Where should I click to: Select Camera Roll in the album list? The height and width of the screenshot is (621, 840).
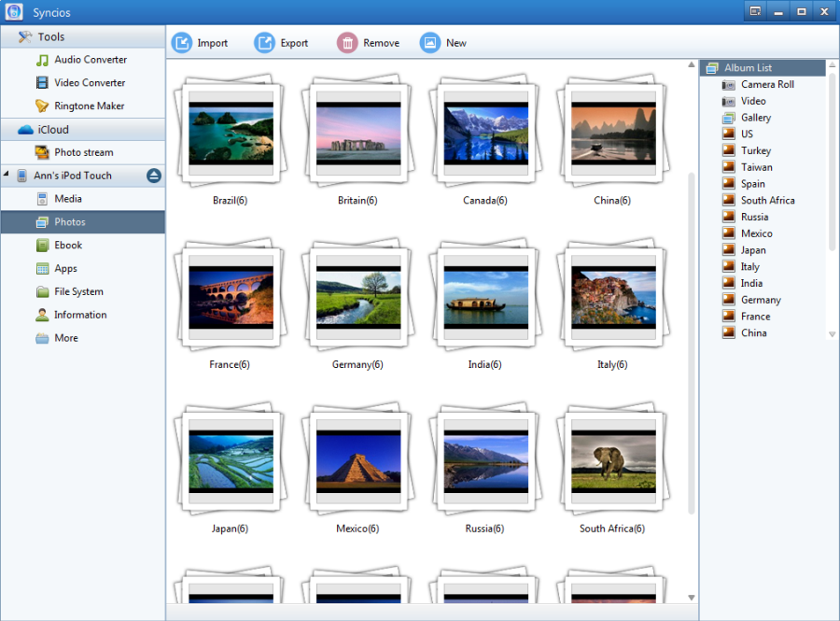point(766,84)
